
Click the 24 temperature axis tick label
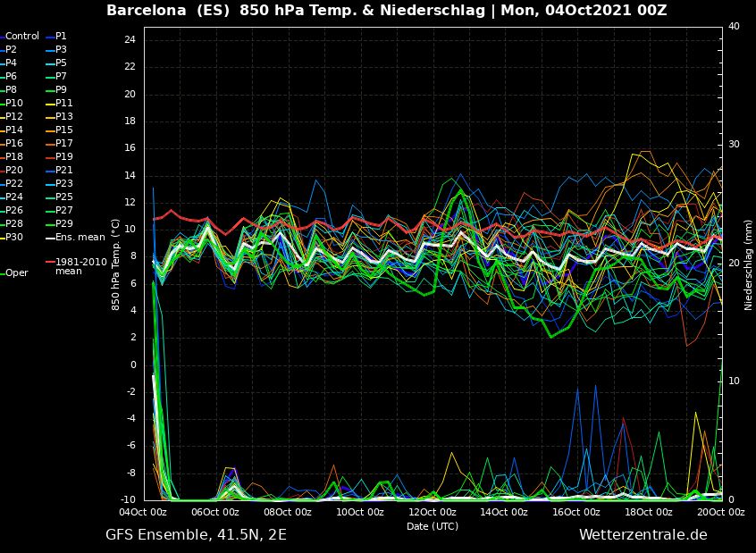pos(130,39)
